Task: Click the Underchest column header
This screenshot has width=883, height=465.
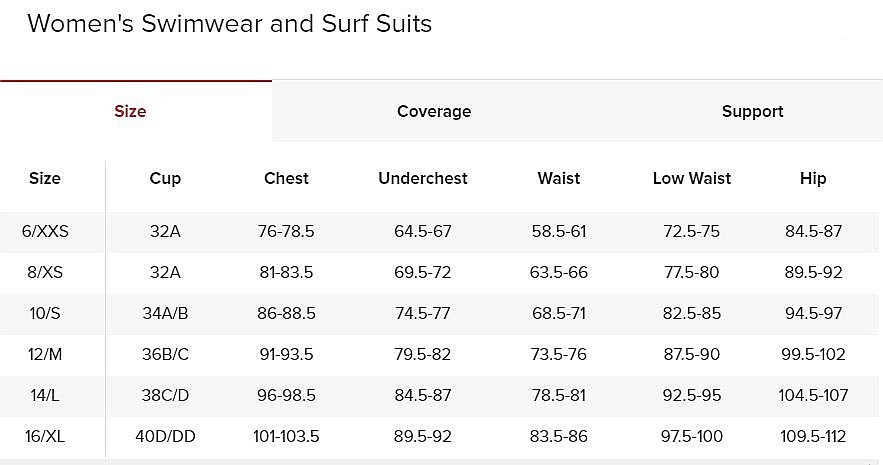Action: click(423, 178)
